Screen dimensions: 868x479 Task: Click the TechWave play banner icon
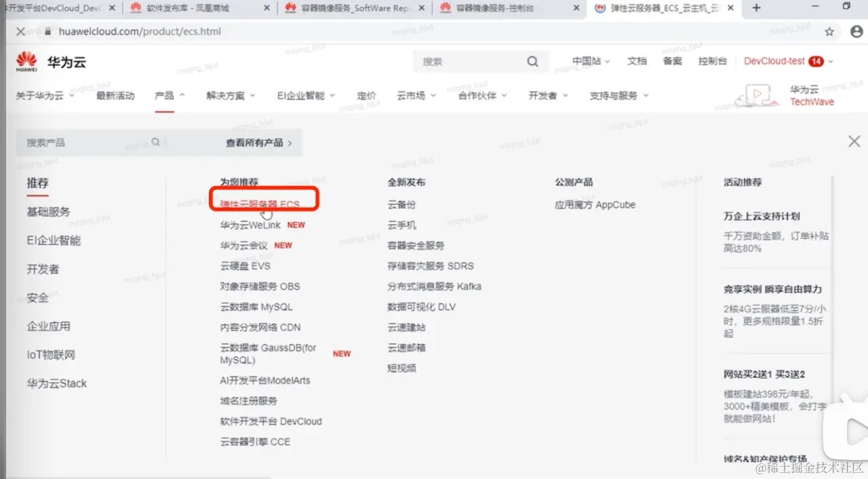[757, 96]
